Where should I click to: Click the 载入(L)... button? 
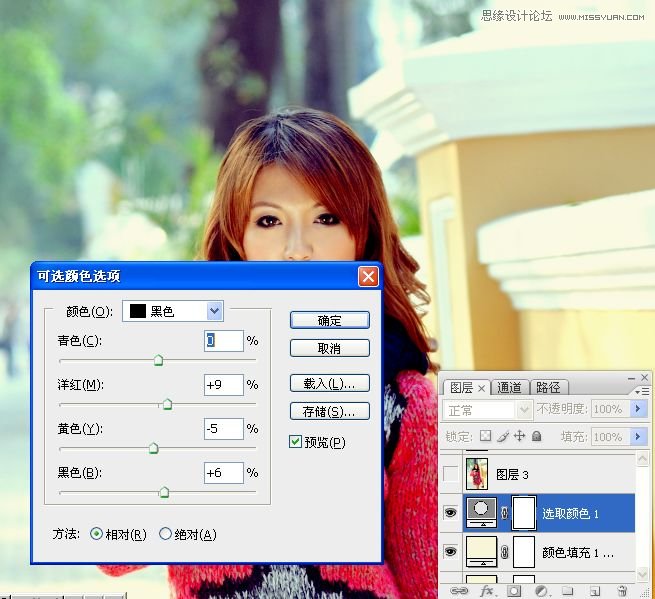[330, 383]
